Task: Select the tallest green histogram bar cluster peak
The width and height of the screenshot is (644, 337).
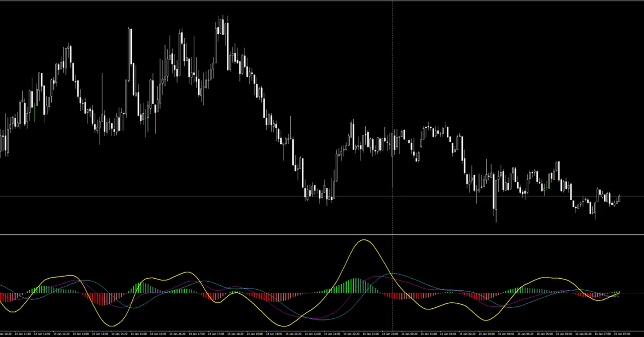Action: pyautogui.click(x=356, y=285)
